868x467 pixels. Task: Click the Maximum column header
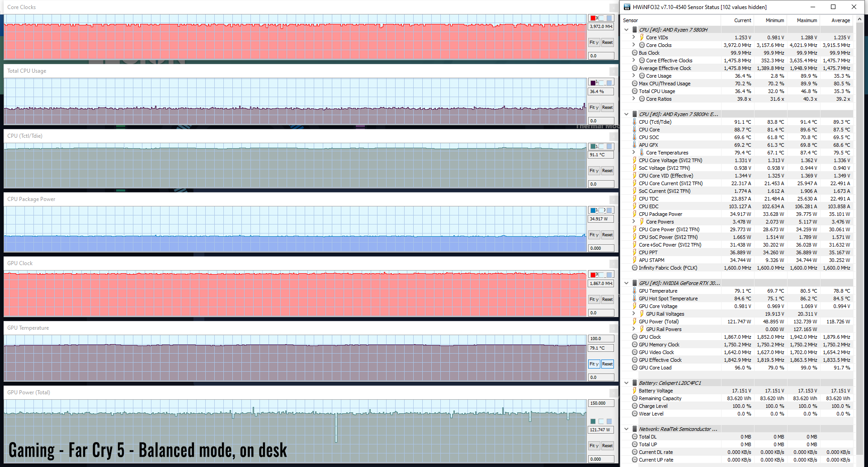pyautogui.click(x=807, y=20)
